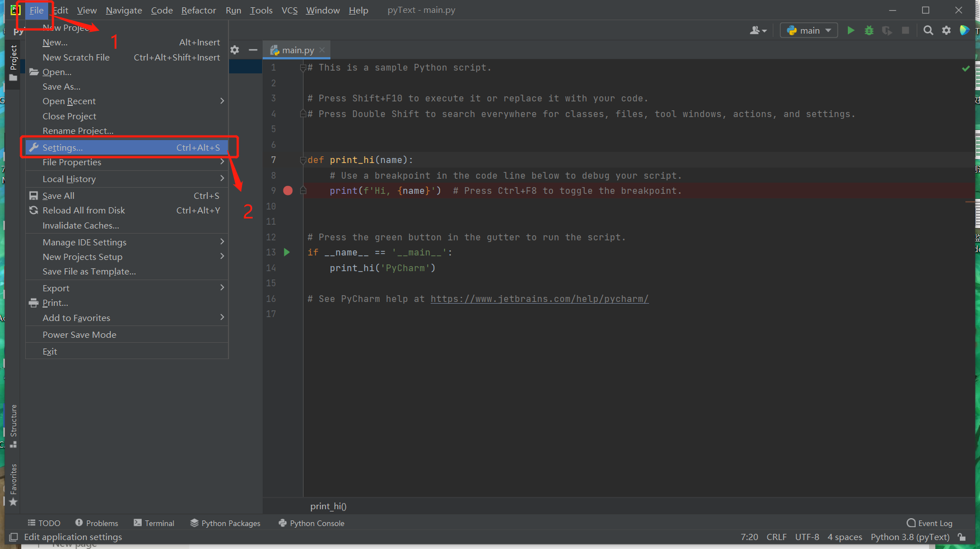The width and height of the screenshot is (980, 549).
Task: Click the CRLF line separator indicator
Action: tap(777, 537)
